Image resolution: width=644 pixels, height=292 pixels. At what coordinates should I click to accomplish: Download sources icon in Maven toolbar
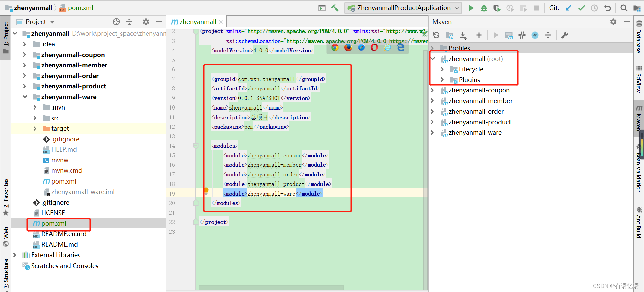click(463, 35)
